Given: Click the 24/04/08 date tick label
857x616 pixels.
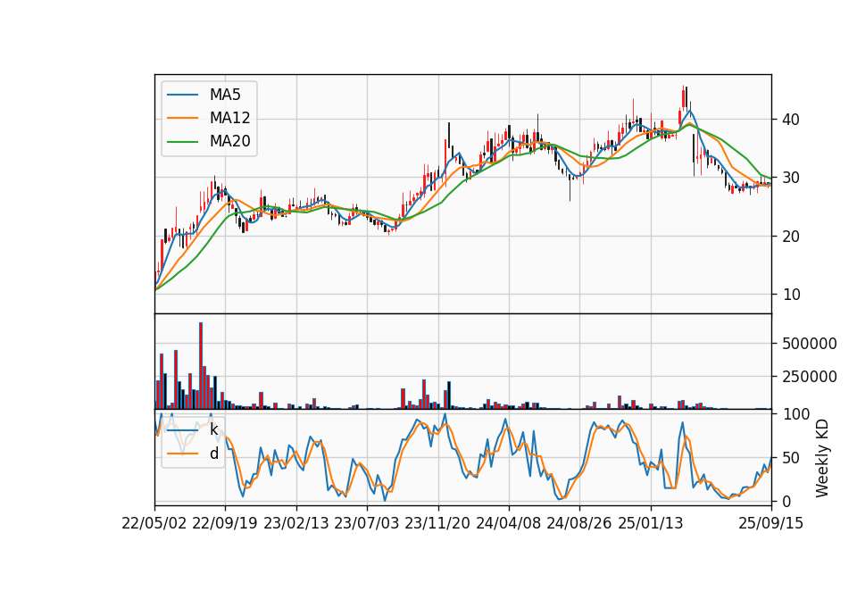Looking at the screenshot, I should click(x=508, y=523).
